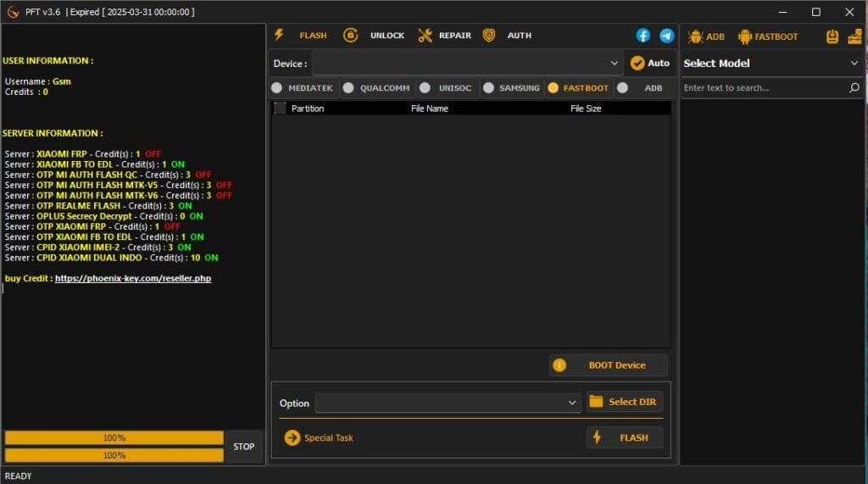The height and width of the screenshot is (484, 868).
Task: Click the OTP REALME FLASH server line
Action: [x=98, y=205]
